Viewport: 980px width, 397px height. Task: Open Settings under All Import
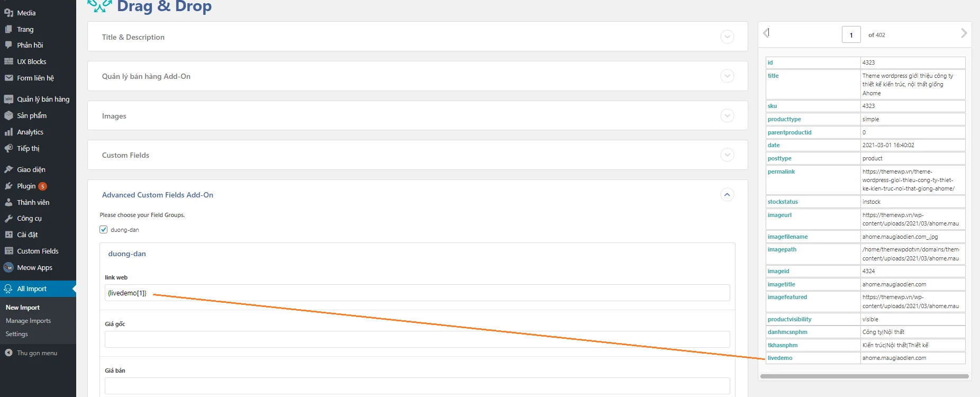(16, 334)
